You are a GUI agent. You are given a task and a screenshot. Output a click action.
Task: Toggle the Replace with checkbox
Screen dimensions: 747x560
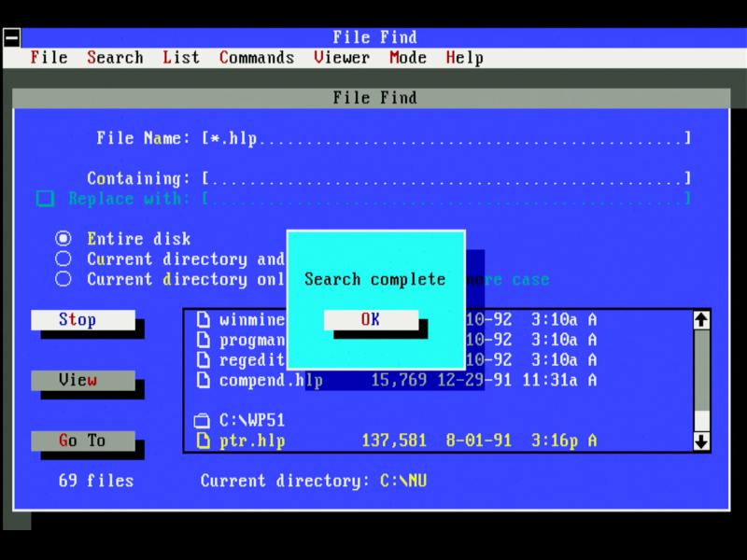tap(45, 198)
